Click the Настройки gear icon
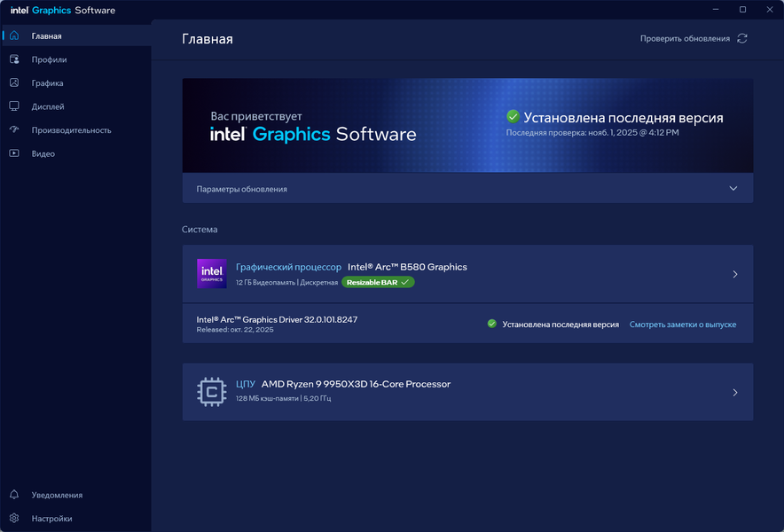The width and height of the screenshot is (784, 532). 14,518
